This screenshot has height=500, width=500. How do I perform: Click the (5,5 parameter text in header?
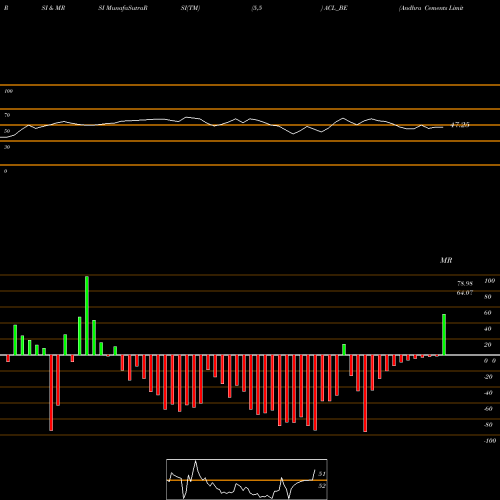[x=257, y=8]
